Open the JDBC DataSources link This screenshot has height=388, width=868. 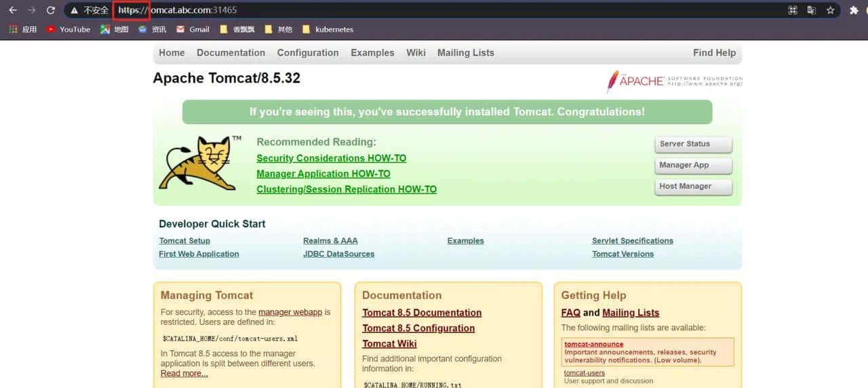(x=338, y=254)
